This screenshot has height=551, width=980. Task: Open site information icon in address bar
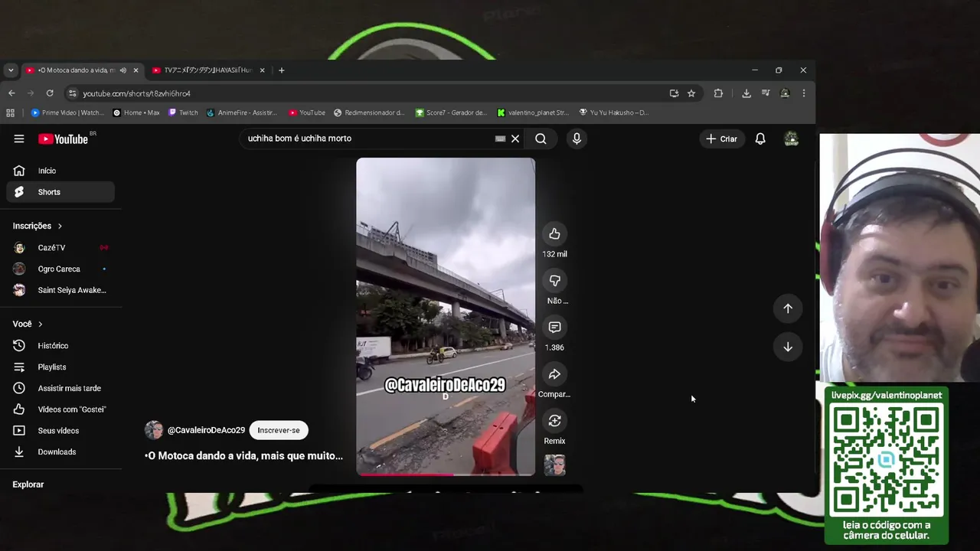pyautogui.click(x=73, y=93)
